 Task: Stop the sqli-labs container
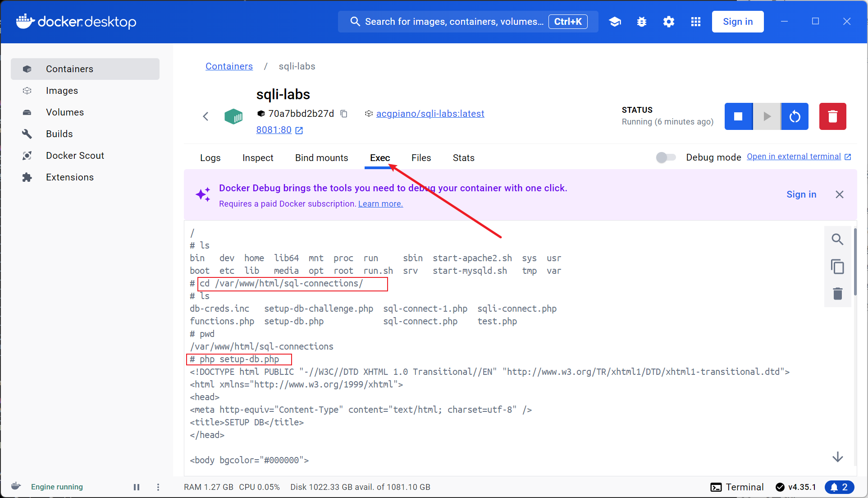738,116
